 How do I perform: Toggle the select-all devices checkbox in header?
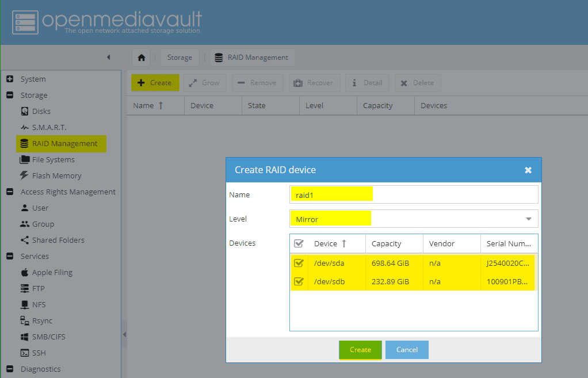pyautogui.click(x=299, y=243)
